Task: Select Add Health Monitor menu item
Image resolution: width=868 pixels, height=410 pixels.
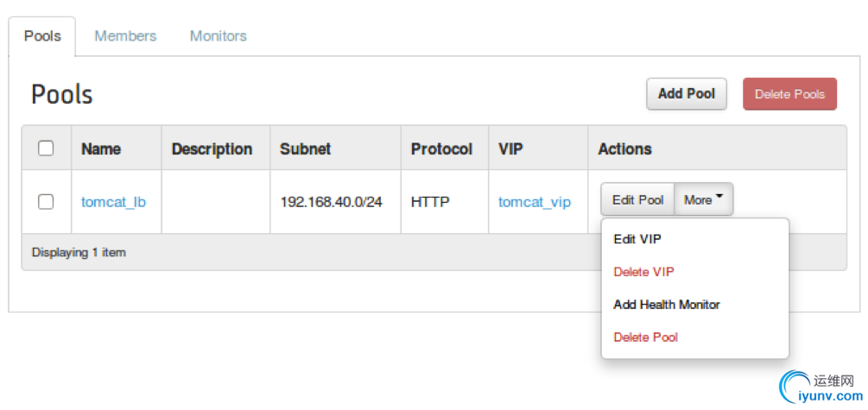Action: 666,305
